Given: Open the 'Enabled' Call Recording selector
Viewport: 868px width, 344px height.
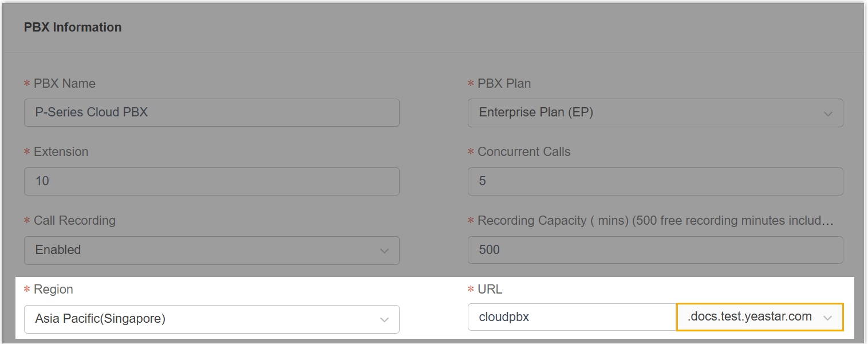Looking at the screenshot, I should 200,250.
